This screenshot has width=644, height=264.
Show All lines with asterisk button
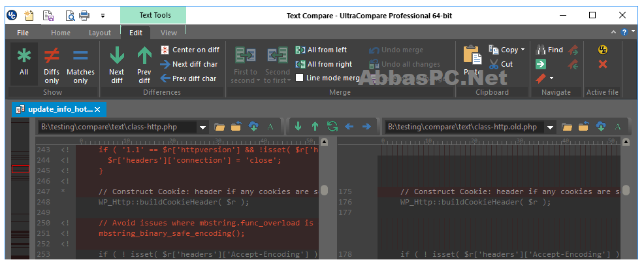(24, 63)
